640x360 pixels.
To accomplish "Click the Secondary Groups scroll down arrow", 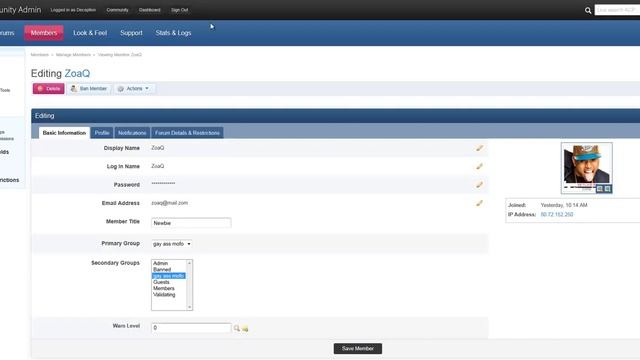I will (x=189, y=307).
